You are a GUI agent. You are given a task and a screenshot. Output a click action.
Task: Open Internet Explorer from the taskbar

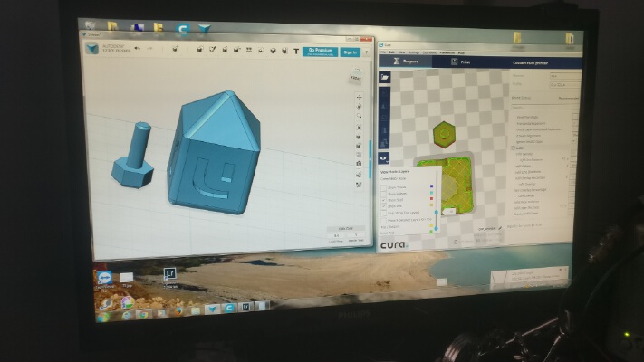point(127,315)
